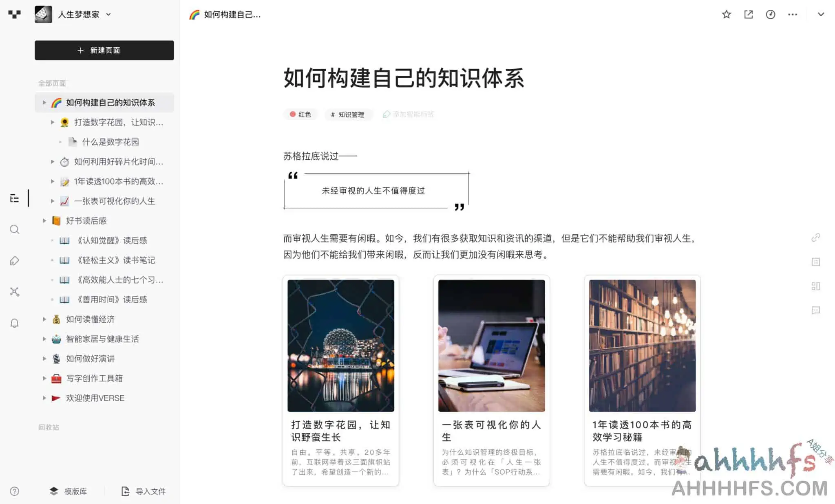835x504 pixels.
Task: Open the page outline icon in the left rail
Action: pos(15,198)
